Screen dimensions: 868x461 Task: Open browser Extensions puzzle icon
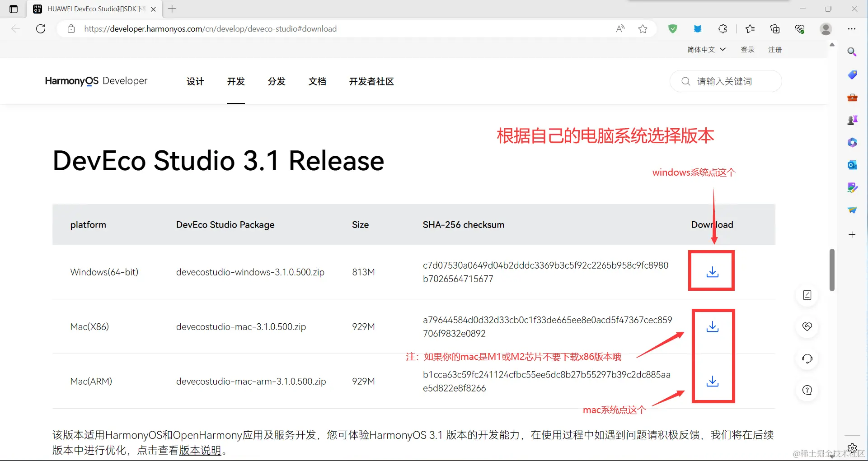tap(723, 29)
